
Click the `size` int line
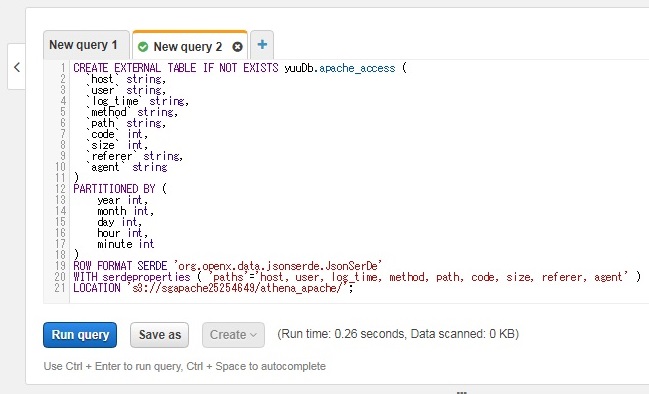coord(117,145)
